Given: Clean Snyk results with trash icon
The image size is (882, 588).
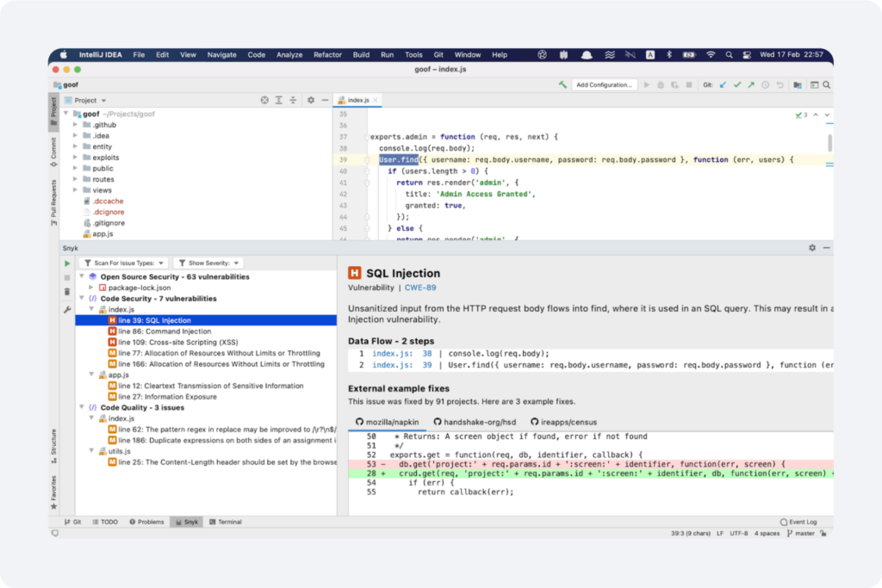Looking at the screenshot, I should [67, 292].
